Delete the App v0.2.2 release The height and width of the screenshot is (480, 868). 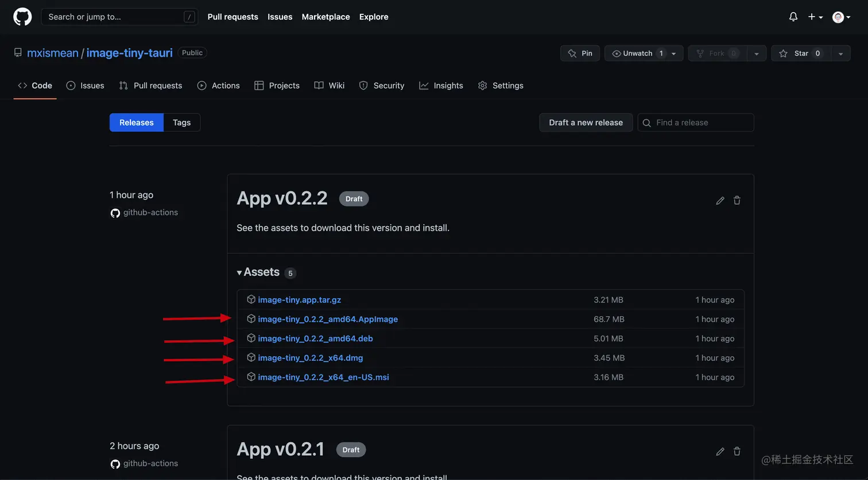737,200
